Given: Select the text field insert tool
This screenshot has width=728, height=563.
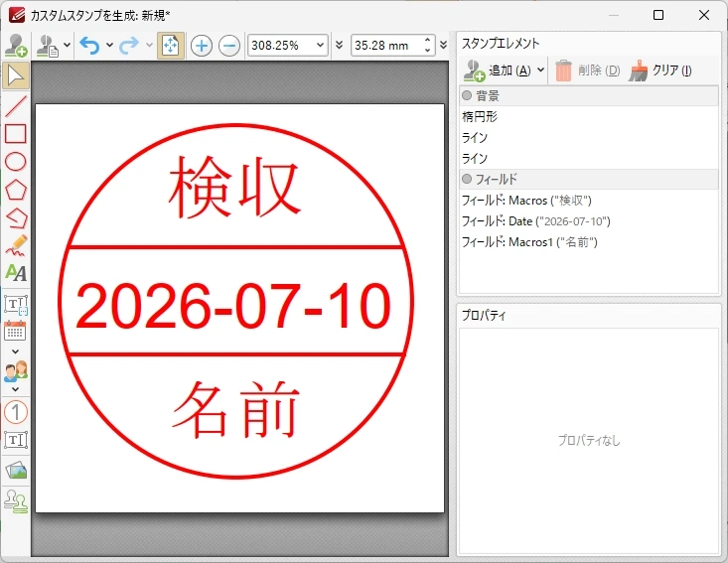Looking at the screenshot, I should coord(16,305).
